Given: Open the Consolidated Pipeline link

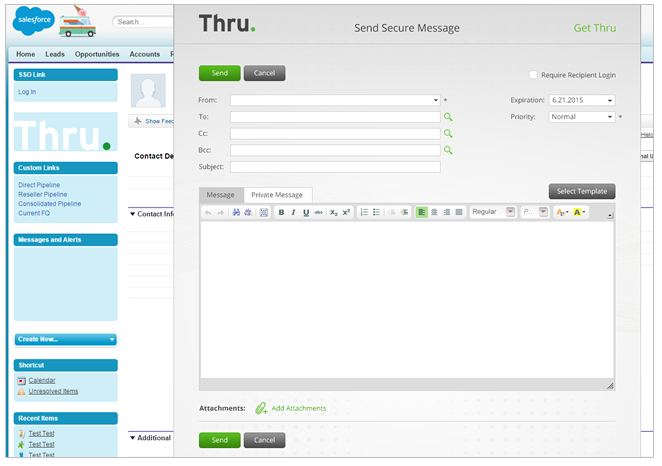Looking at the screenshot, I should point(50,204).
